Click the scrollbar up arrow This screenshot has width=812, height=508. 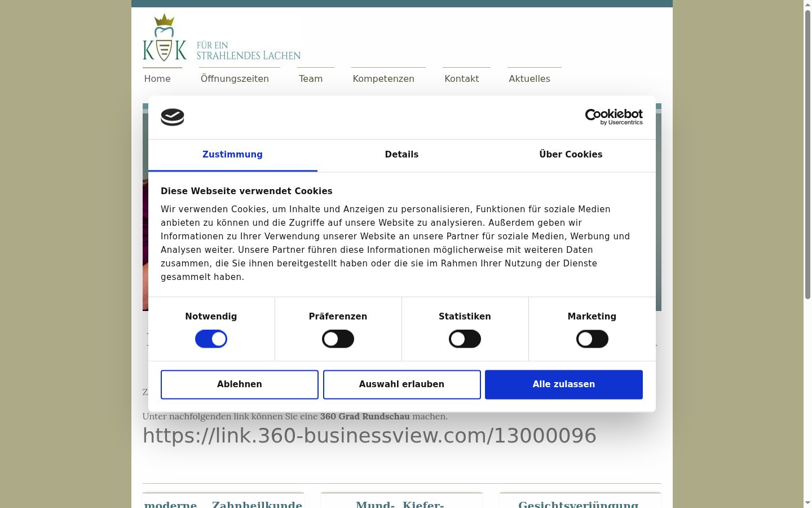(807, 5)
